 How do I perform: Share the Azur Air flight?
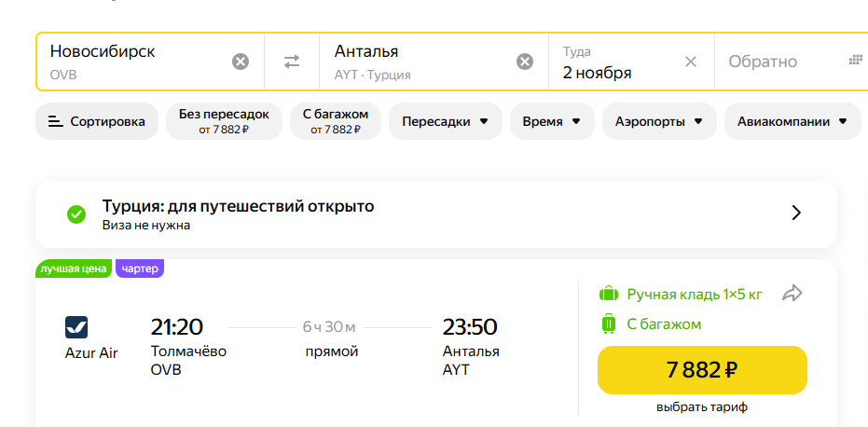(x=792, y=294)
